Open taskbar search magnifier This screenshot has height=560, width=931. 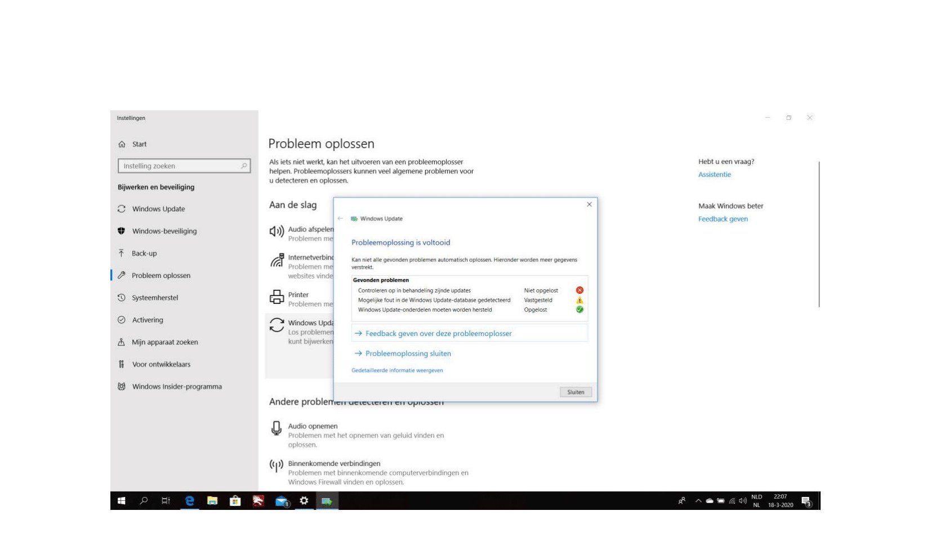(144, 501)
